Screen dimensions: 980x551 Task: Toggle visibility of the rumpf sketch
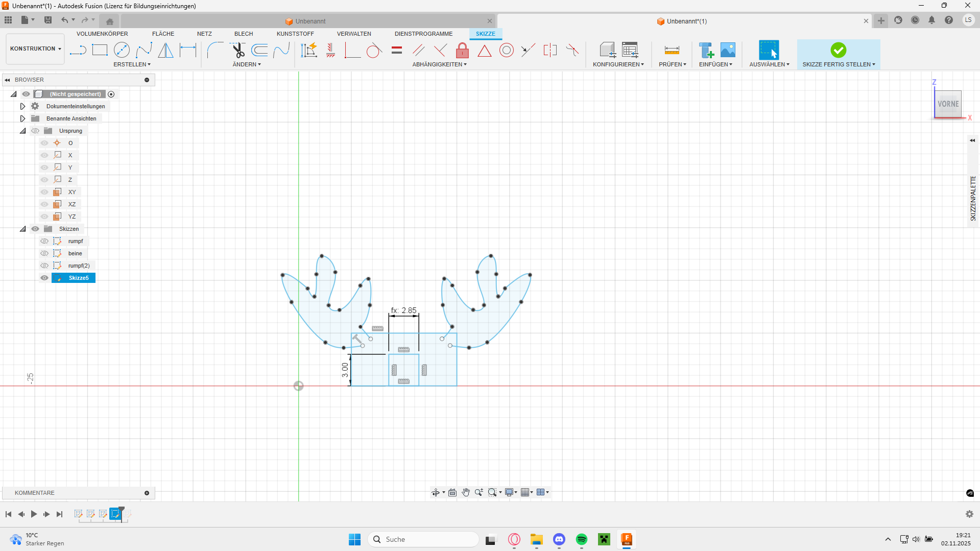tap(44, 241)
